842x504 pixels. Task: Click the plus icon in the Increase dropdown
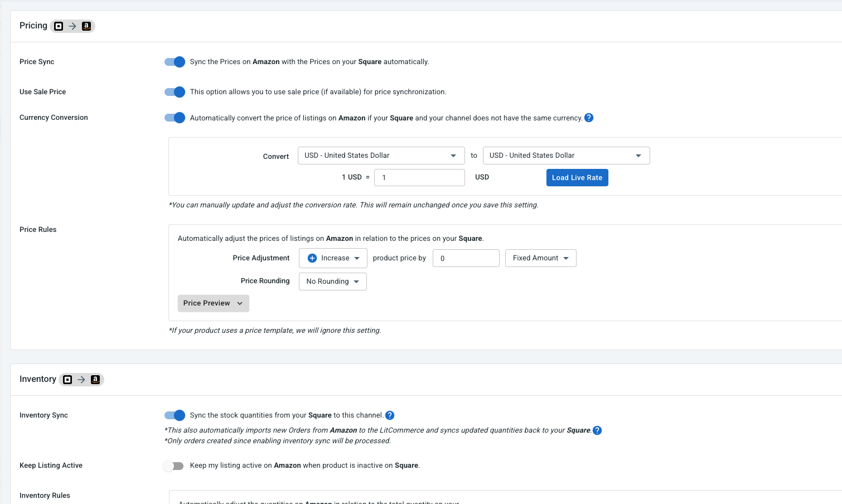click(312, 258)
